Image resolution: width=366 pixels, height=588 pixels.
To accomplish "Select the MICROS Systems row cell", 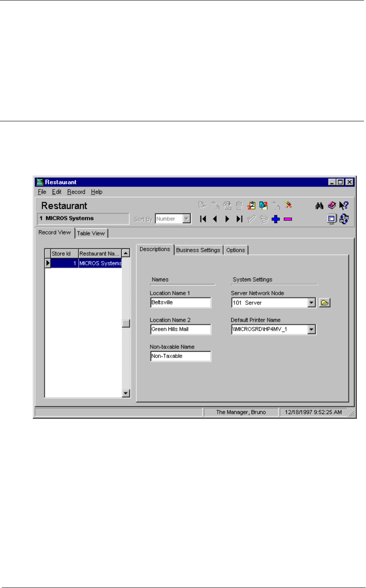I will [100, 263].
